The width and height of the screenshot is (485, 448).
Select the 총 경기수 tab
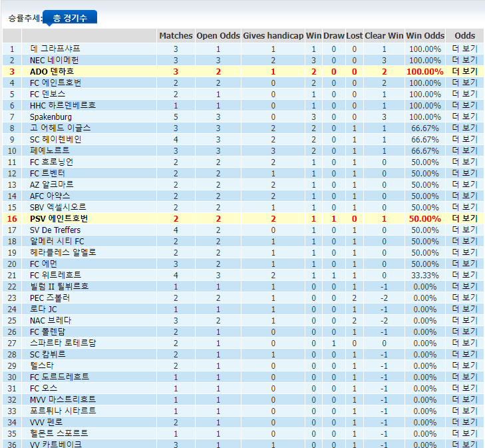(70, 17)
